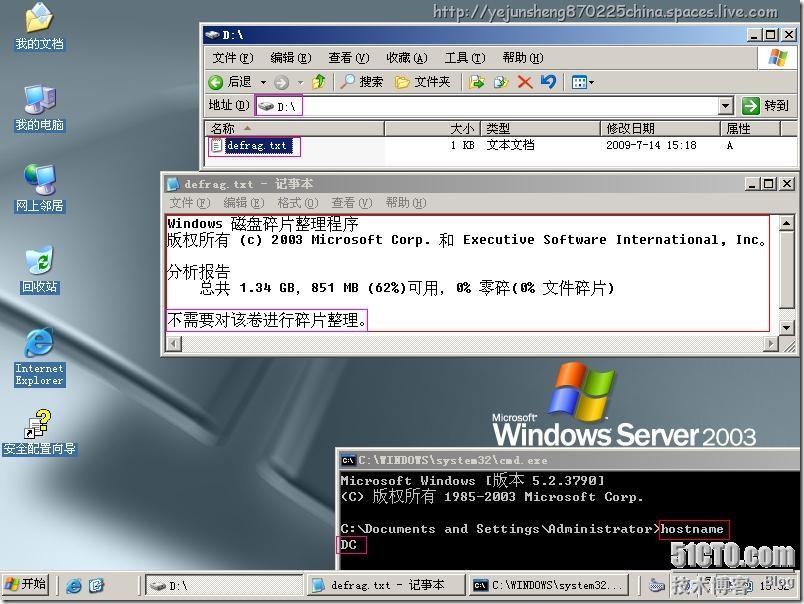The height and width of the screenshot is (604, 804).
Task: Click the 不需要对该卷进行碎片整理 line in Notepad
Action: [x=267, y=320]
